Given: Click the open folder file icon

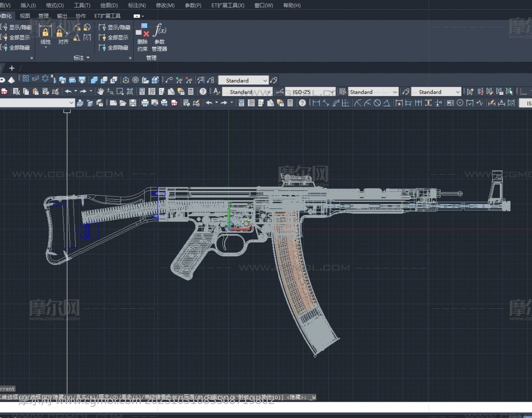Looking at the screenshot, I should [123, 103].
